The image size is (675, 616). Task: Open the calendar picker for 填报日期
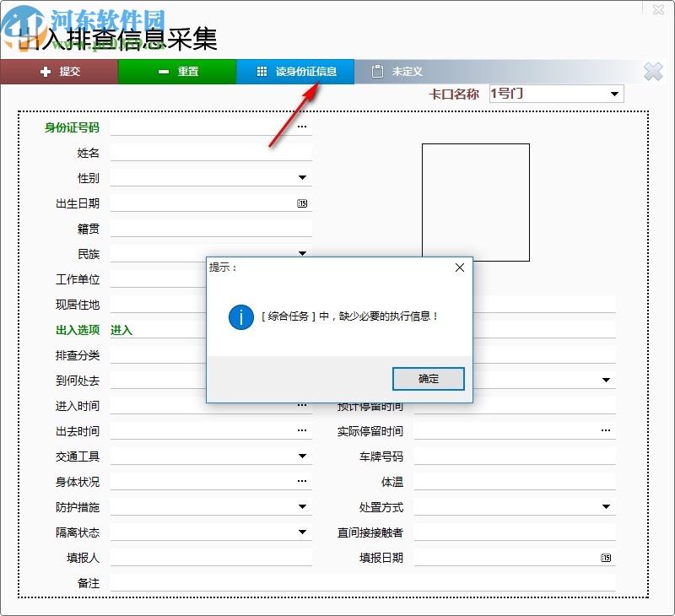click(x=604, y=557)
